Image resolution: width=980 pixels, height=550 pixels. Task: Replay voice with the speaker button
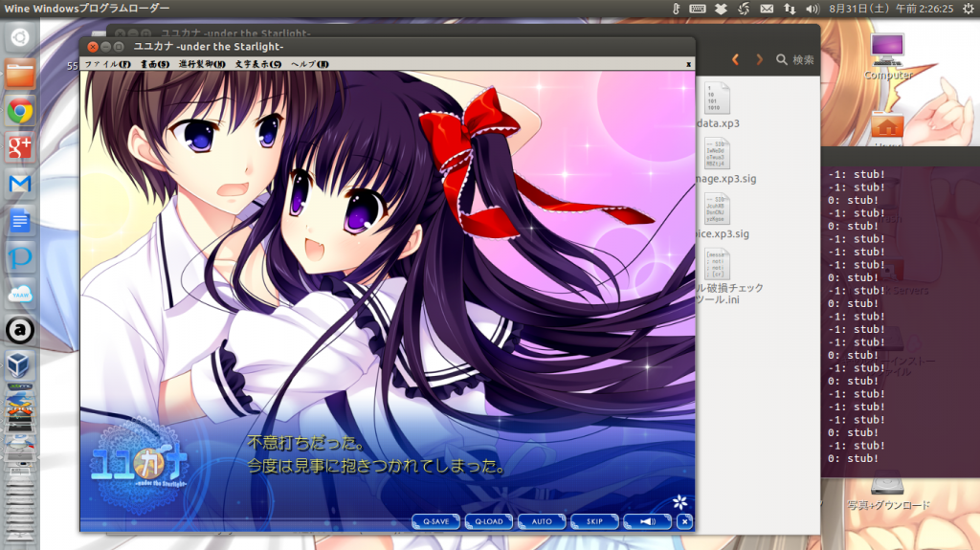click(648, 521)
